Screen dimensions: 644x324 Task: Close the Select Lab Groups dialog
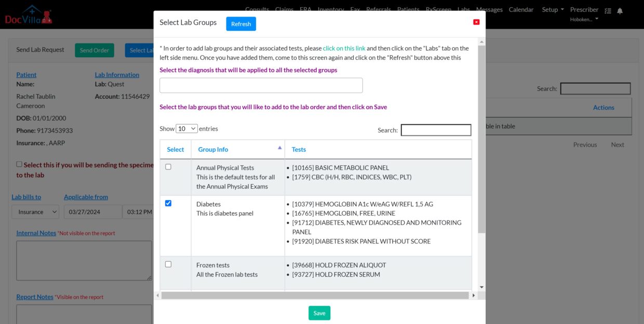point(476,22)
